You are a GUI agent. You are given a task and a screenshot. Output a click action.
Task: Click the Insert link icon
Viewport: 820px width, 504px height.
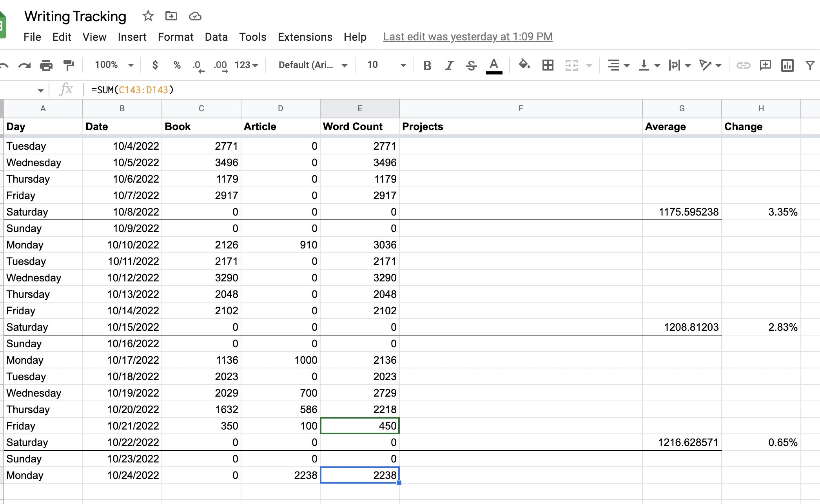click(x=743, y=65)
